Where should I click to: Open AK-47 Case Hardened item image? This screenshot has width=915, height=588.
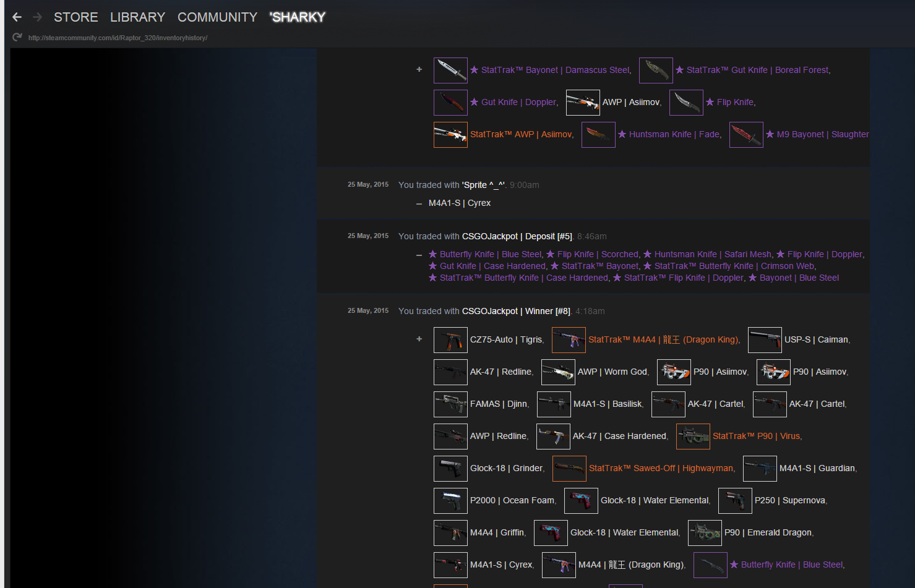click(x=553, y=437)
